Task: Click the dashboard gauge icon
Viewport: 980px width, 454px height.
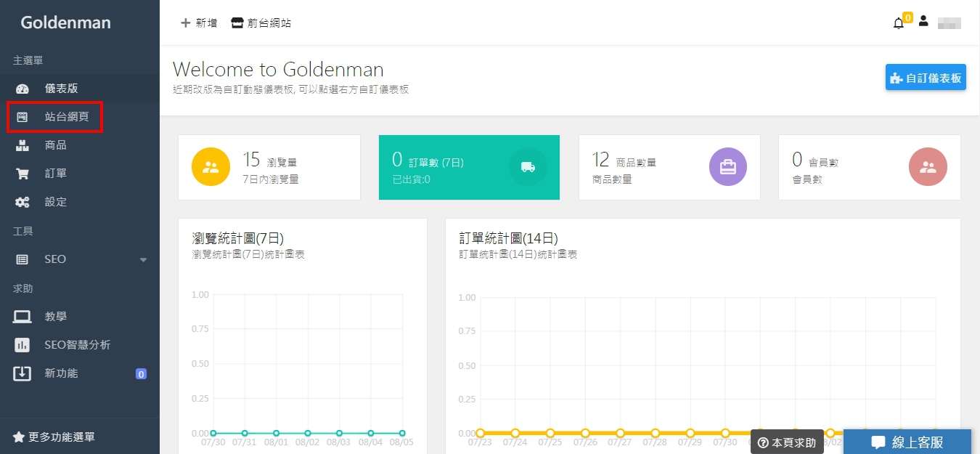Action: tap(23, 89)
